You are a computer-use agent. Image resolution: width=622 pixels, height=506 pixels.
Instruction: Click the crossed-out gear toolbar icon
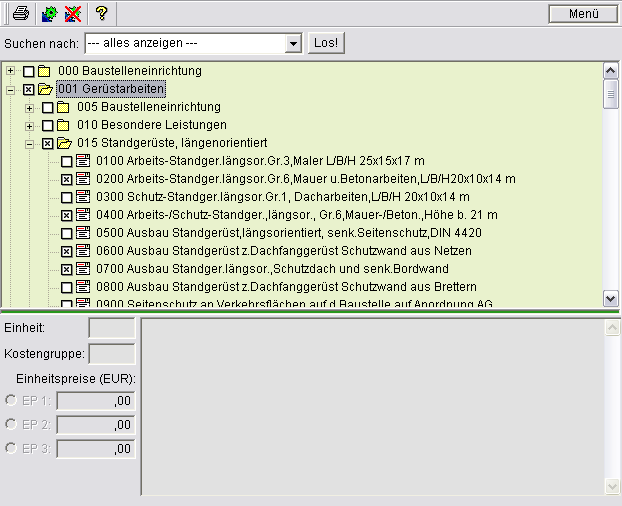(x=73, y=14)
